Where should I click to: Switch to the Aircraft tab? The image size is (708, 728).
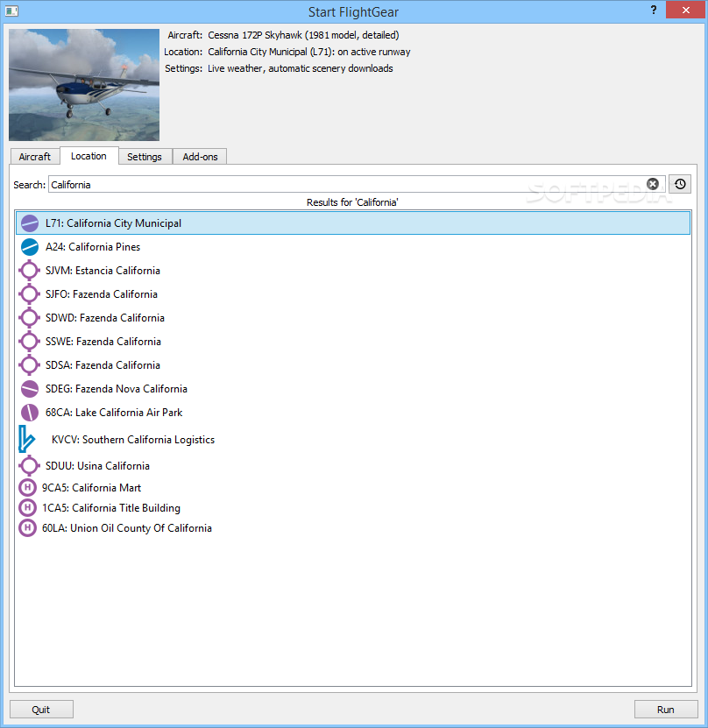[x=35, y=157]
